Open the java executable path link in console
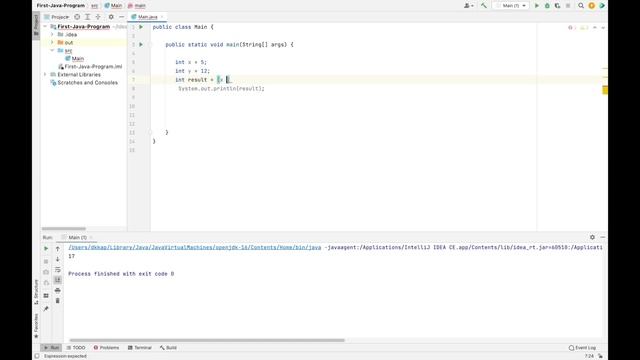Screen dimensions: 640x360 [x=195, y=247]
